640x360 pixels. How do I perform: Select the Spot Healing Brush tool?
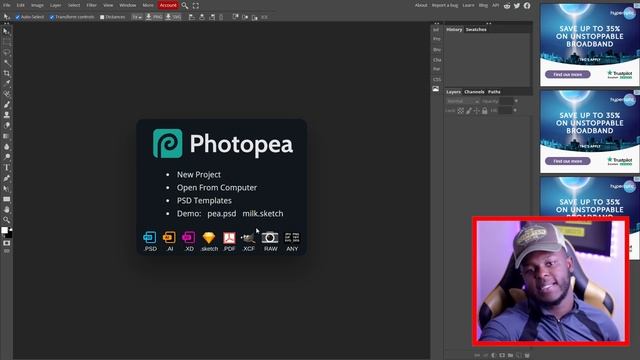coord(6,94)
